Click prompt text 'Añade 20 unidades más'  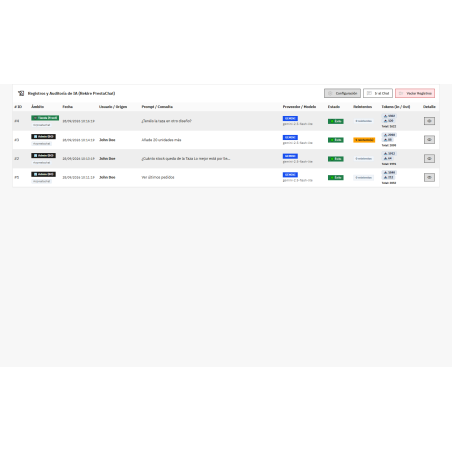click(161, 140)
